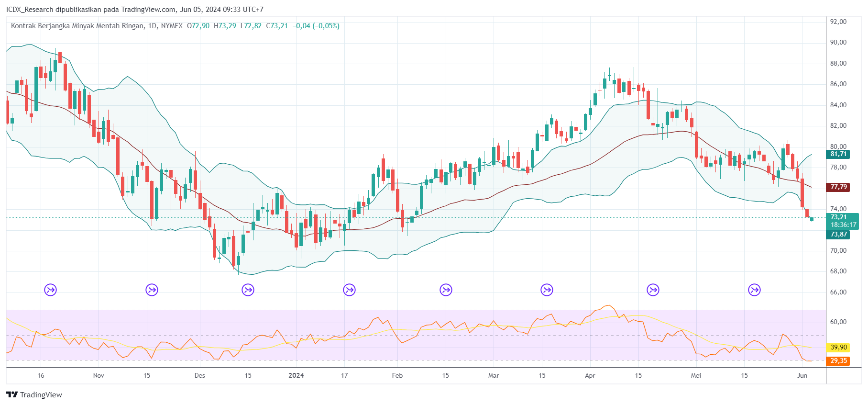Click the mid-February contract rollover marker icon

click(x=446, y=290)
